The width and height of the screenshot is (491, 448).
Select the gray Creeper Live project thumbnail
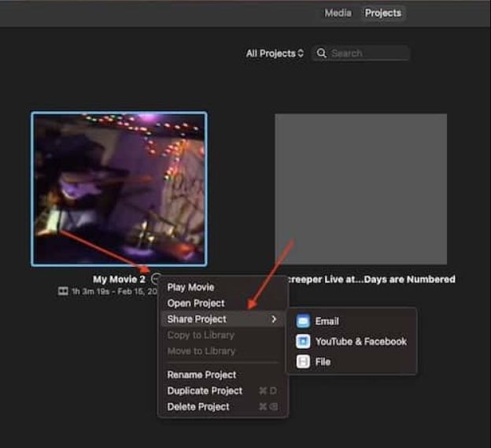360,189
